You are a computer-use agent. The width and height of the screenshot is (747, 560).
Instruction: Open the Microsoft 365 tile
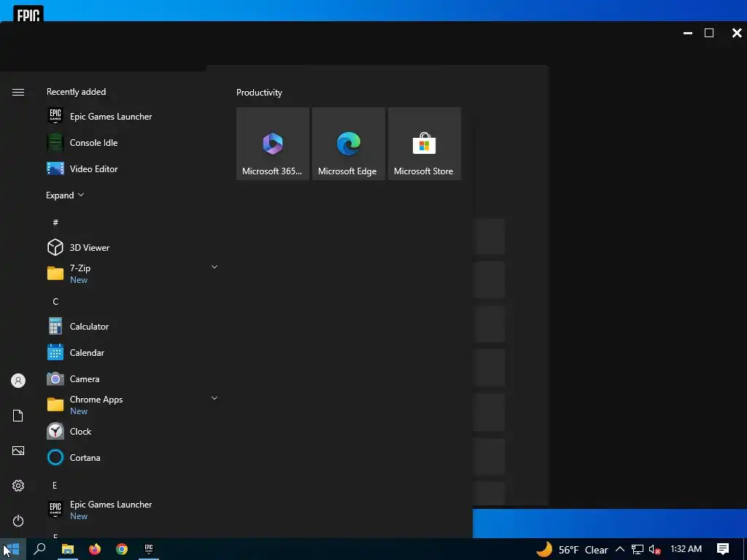click(x=273, y=144)
